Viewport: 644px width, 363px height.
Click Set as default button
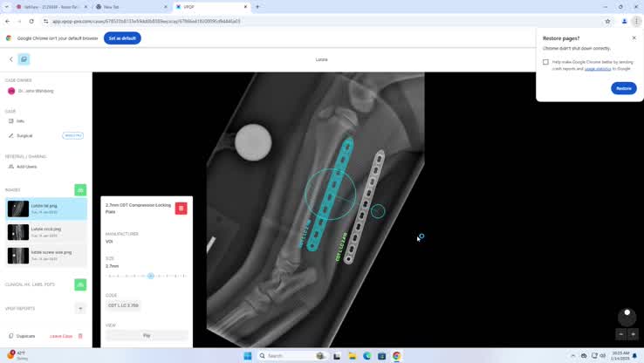(122, 38)
